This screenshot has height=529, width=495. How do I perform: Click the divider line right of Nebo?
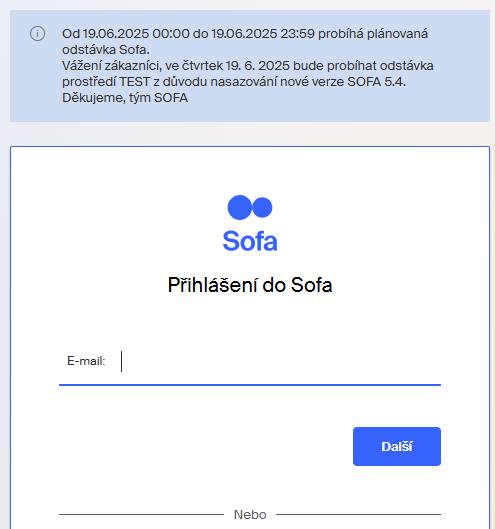click(x=359, y=514)
